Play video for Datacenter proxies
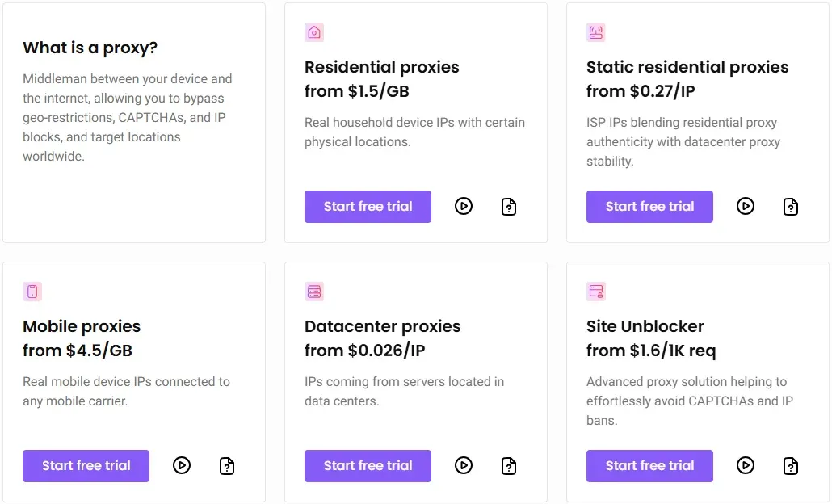This screenshot has width=832, height=504. pos(464,465)
